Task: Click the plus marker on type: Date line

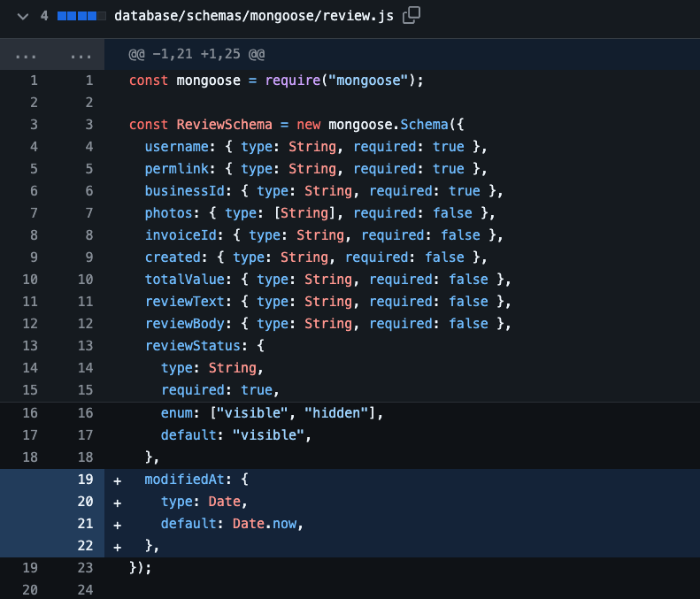Action: (118, 503)
